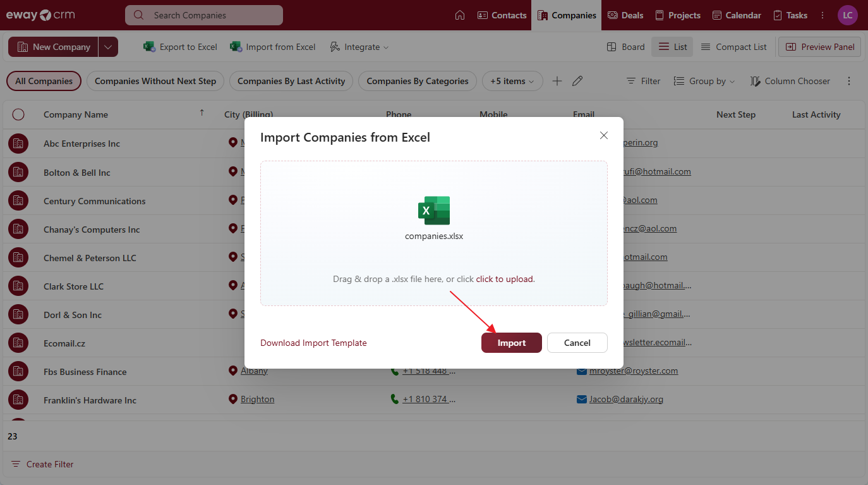
Task: Select the All Companies view
Action: click(44, 81)
